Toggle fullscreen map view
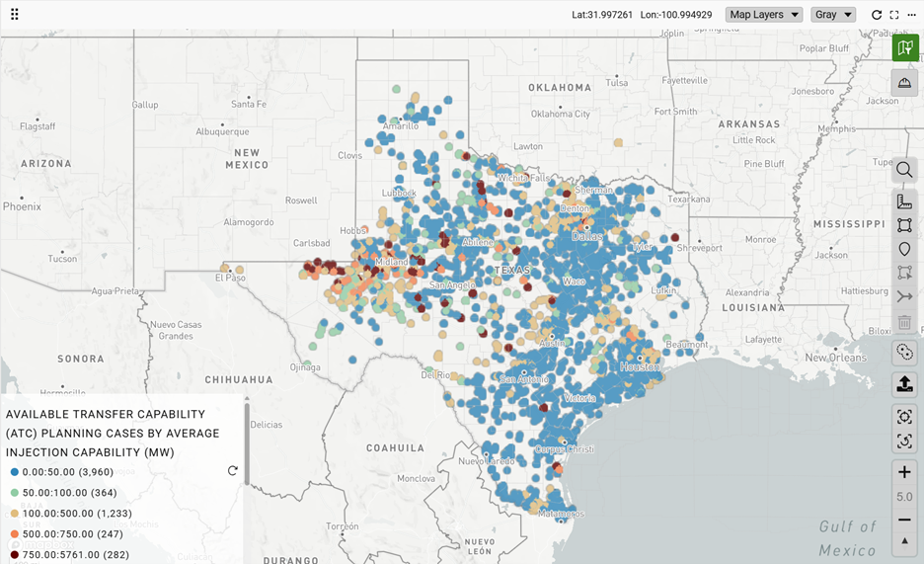 click(x=894, y=15)
